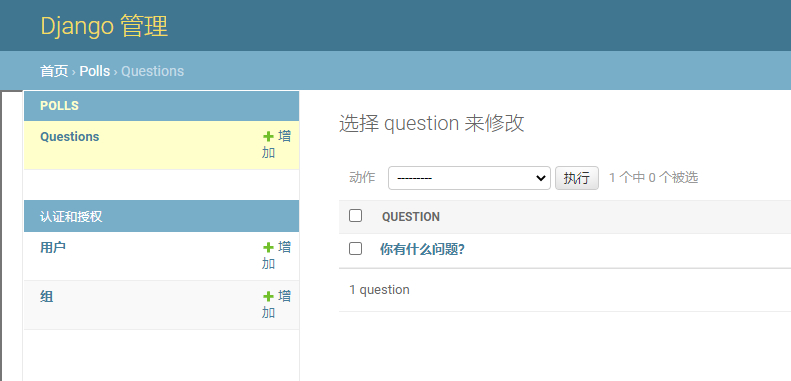
Task: Open Polls in the breadcrumb
Action: tap(94, 71)
